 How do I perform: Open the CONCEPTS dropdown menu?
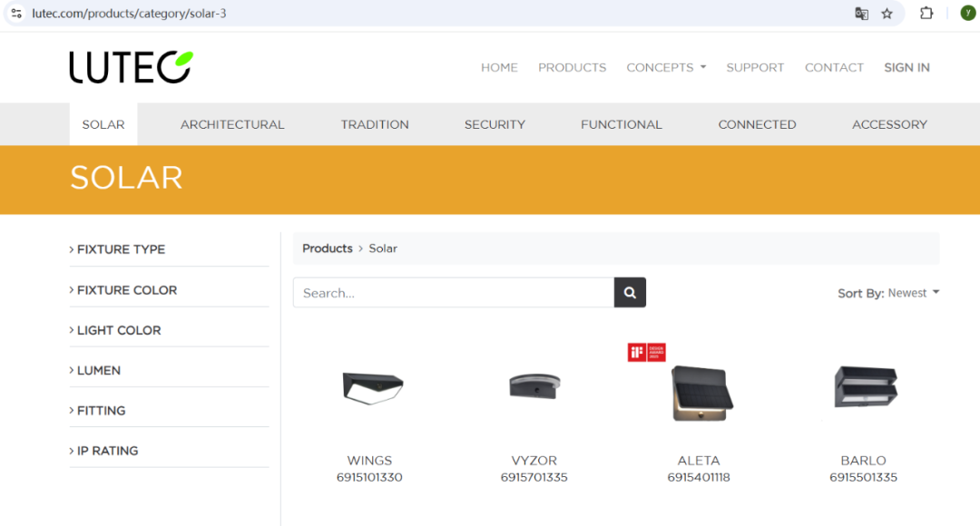pyautogui.click(x=666, y=67)
